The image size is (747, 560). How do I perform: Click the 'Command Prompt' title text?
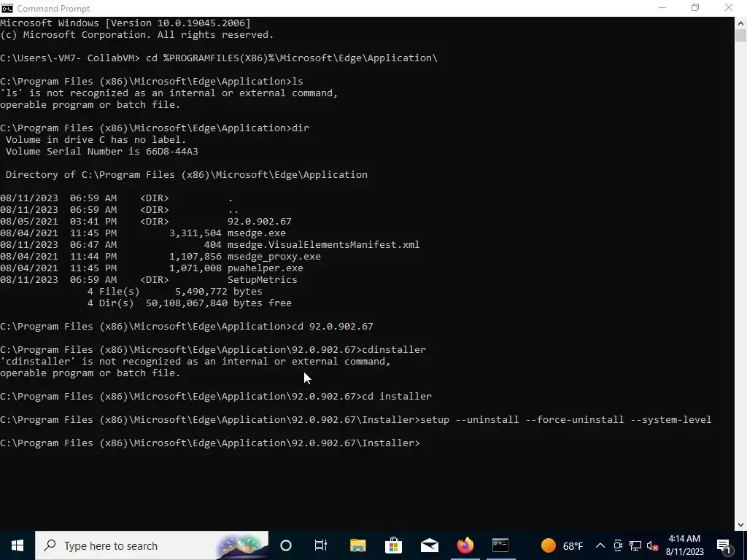coord(53,9)
